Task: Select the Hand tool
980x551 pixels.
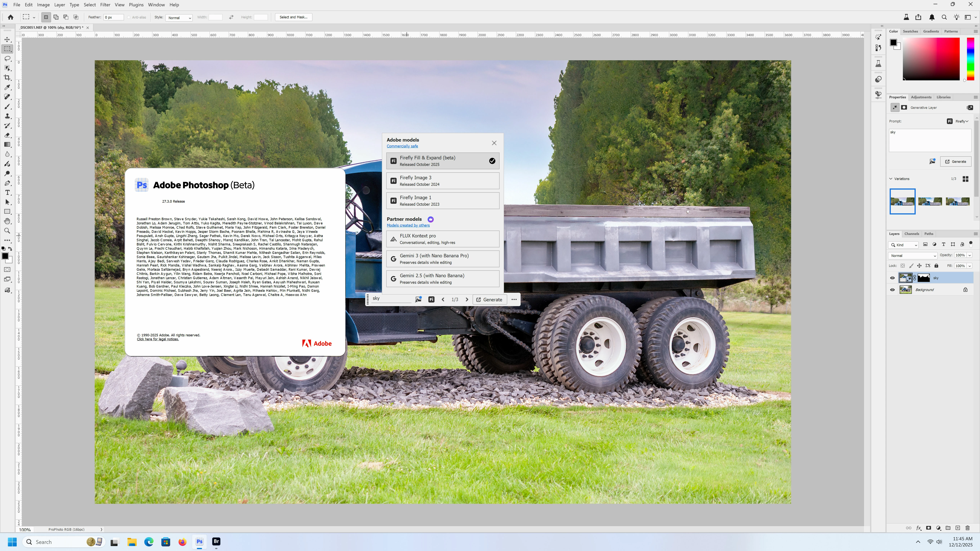Action: tap(7, 221)
